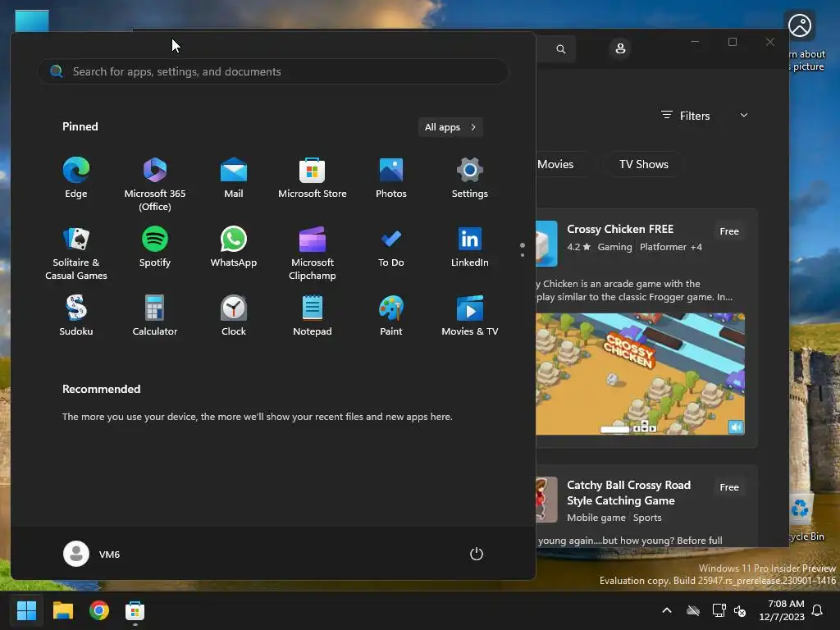This screenshot has height=630, width=840.
Task: Click the Crossy Chicken screenshot thumbnail
Action: (x=640, y=374)
